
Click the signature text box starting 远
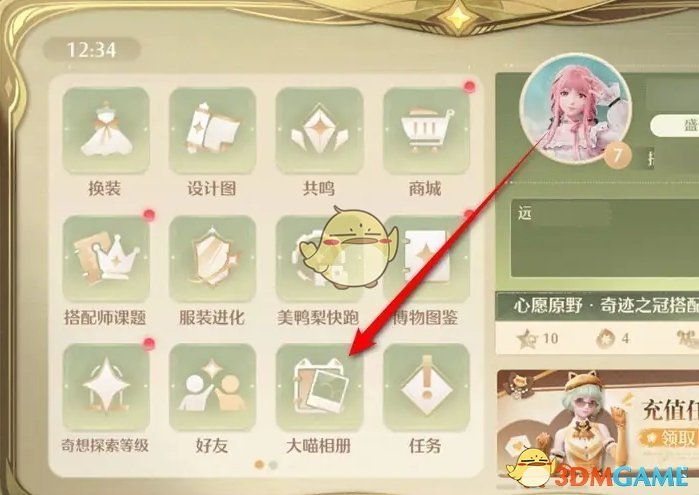point(605,239)
